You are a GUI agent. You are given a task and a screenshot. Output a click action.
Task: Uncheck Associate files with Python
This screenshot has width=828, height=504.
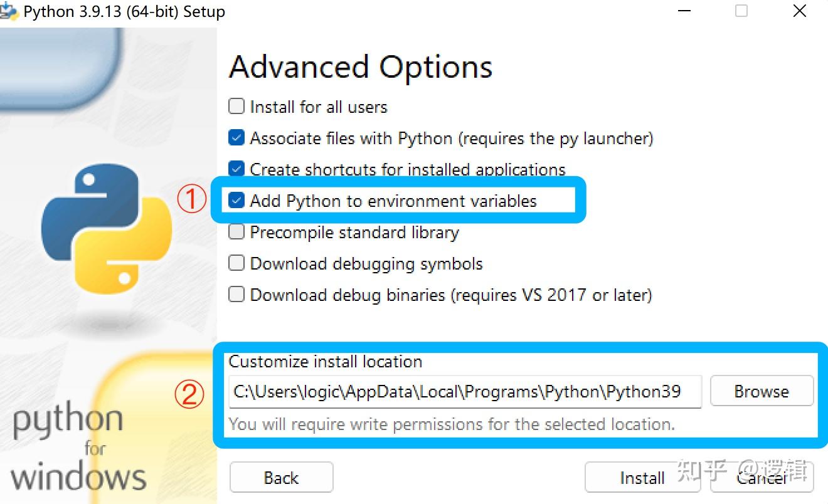(x=236, y=138)
